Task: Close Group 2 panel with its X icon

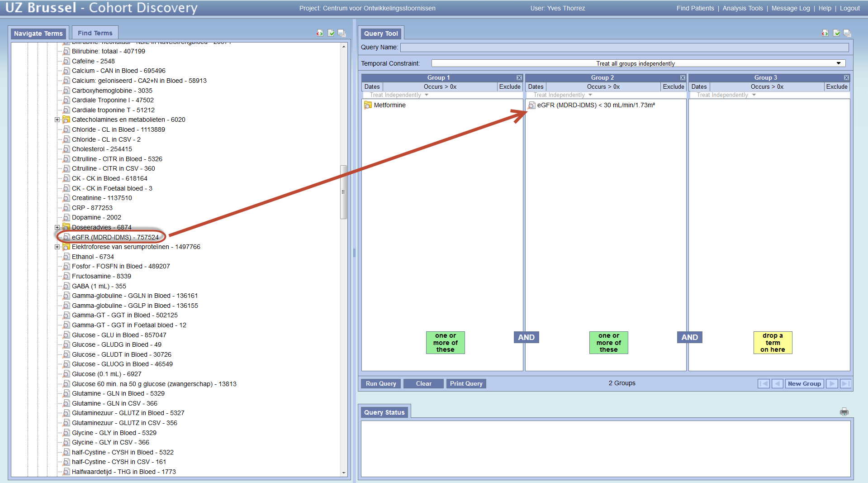Action: [x=683, y=78]
